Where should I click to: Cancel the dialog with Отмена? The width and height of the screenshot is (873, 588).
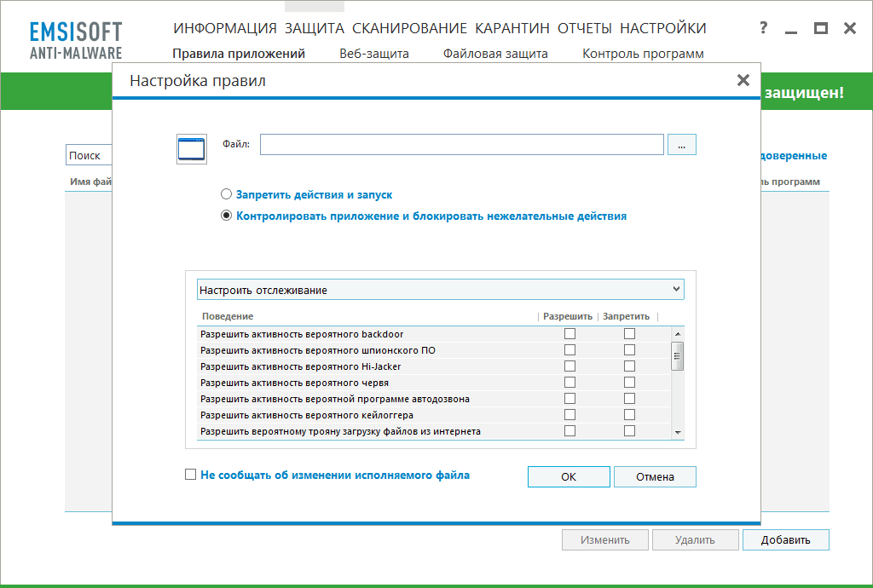pos(655,476)
